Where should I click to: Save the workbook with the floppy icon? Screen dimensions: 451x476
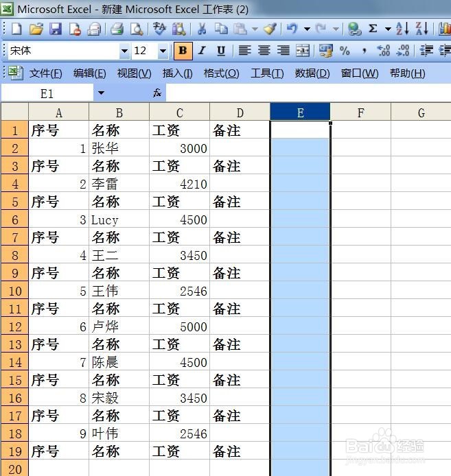(56, 29)
